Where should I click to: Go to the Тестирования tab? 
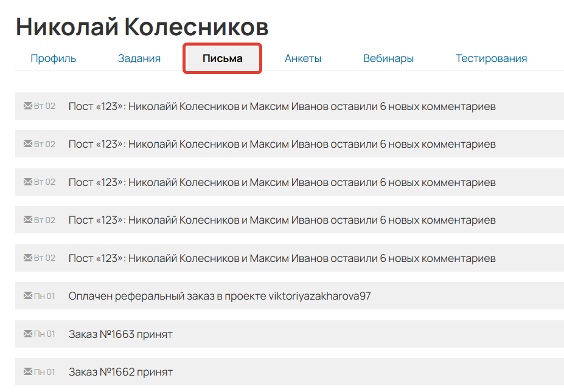click(490, 58)
